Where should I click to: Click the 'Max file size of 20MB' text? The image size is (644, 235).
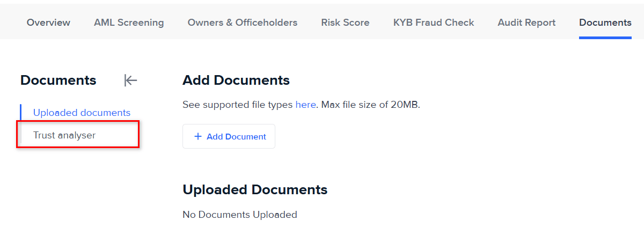pos(370,105)
